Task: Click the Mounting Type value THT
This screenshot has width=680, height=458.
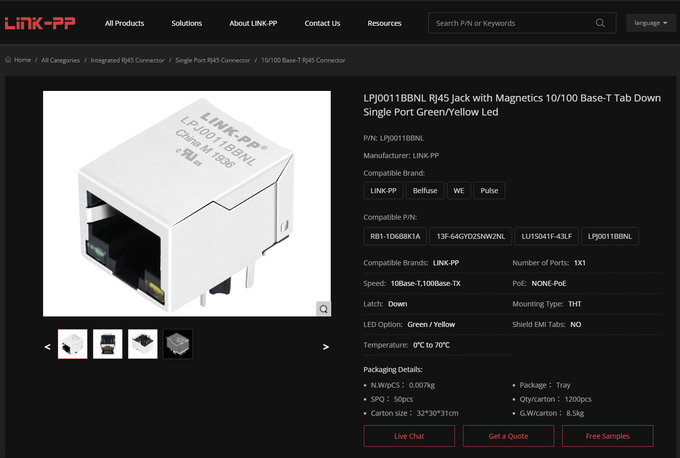Action: [575, 304]
